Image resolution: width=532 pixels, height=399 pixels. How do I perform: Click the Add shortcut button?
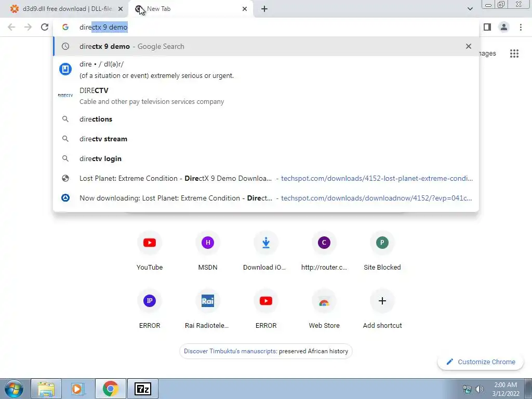click(382, 309)
